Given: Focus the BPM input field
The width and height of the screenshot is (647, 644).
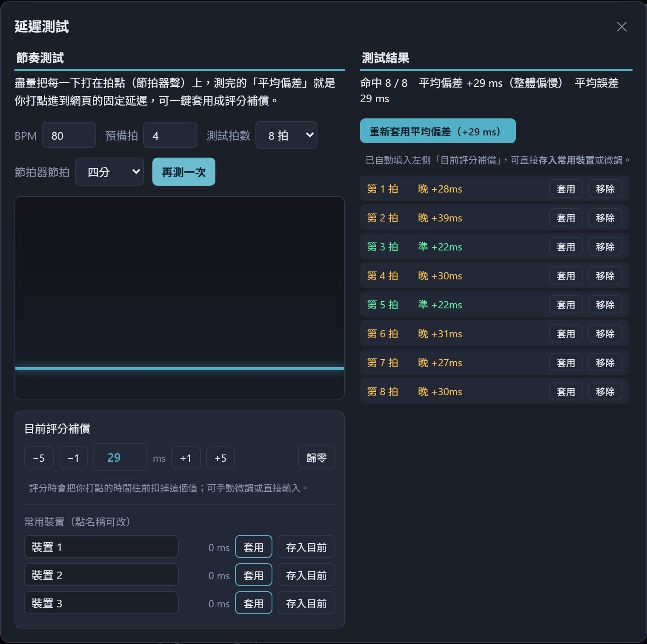Looking at the screenshot, I should tap(69, 135).
